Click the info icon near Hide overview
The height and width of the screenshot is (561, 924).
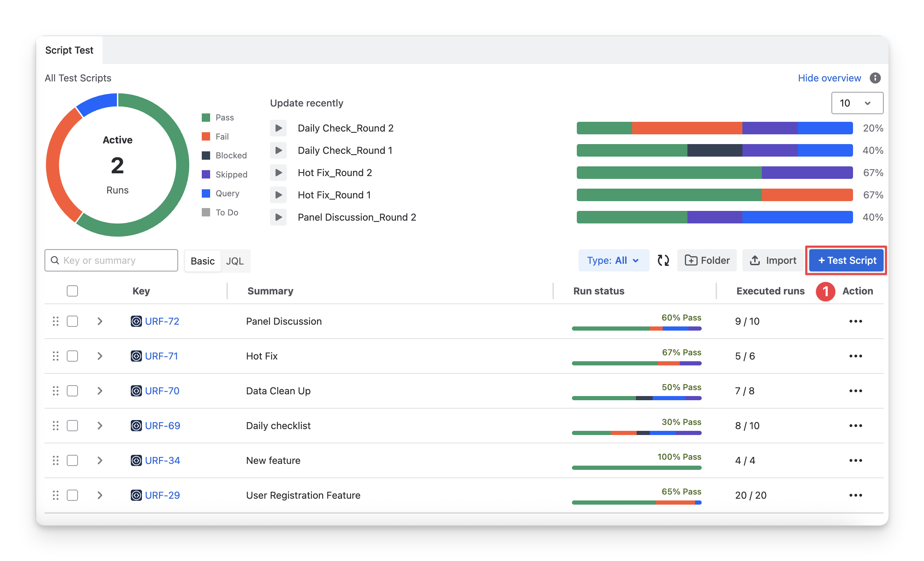pos(875,78)
